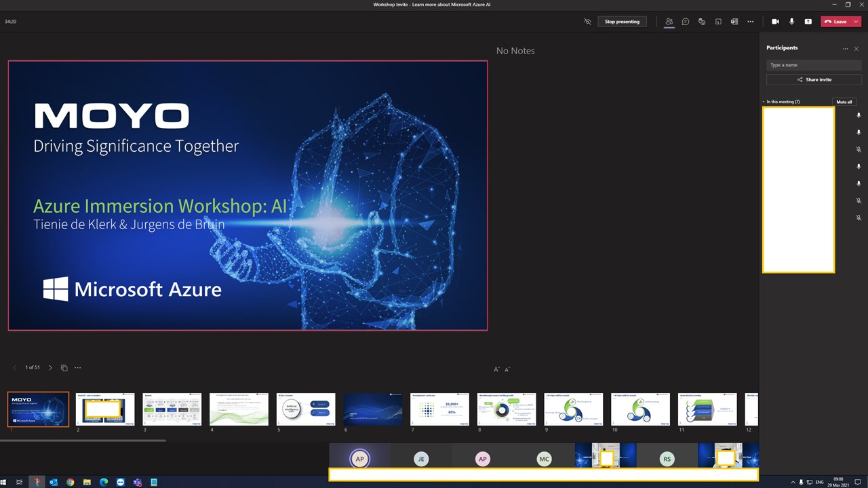This screenshot has width=868, height=488.
Task: Click the Share invite button
Action: pyautogui.click(x=814, y=79)
